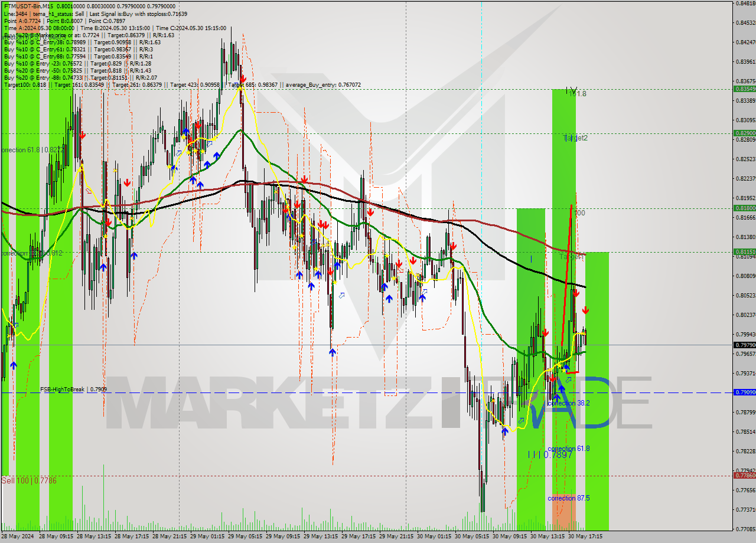Click the 29 May 05:15 time label
756x543 pixels.
pos(245,537)
